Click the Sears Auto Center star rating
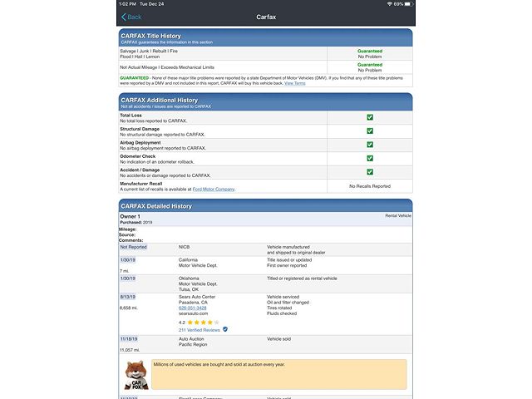Screen dimensions: 532x399 coord(204,322)
